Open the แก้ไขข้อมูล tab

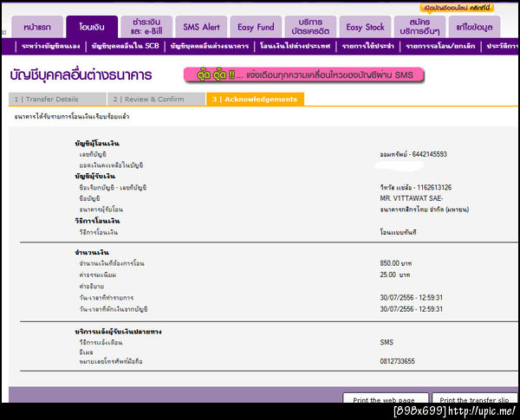click(474, 27)
